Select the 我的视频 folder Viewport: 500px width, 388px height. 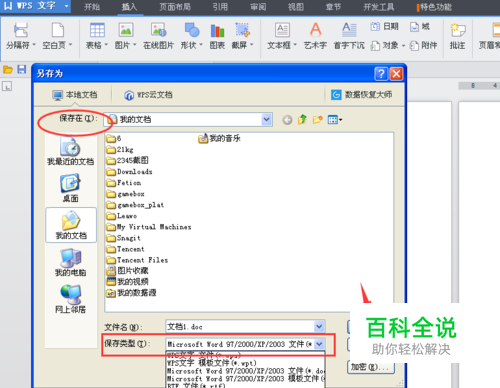click(127, 282)
